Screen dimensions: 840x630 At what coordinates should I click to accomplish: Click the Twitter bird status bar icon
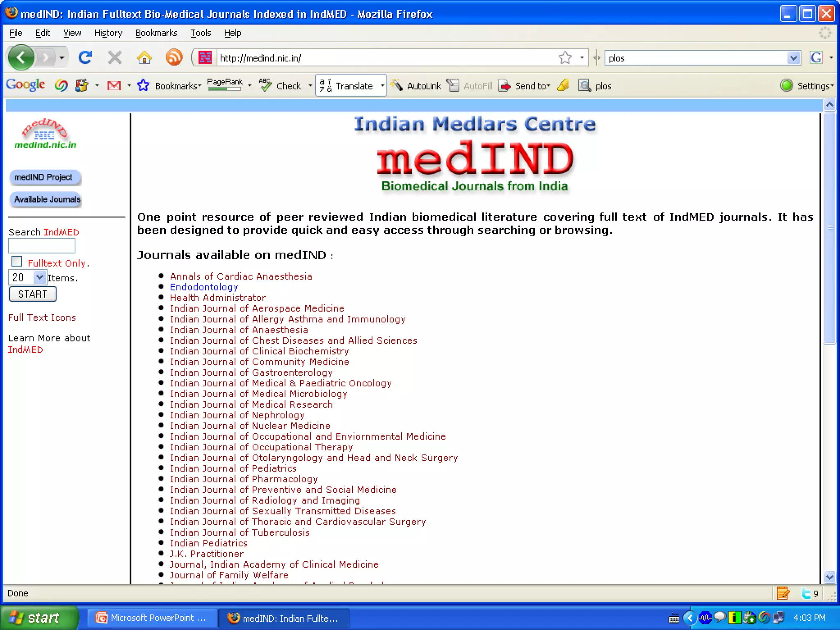pos(806,593)
